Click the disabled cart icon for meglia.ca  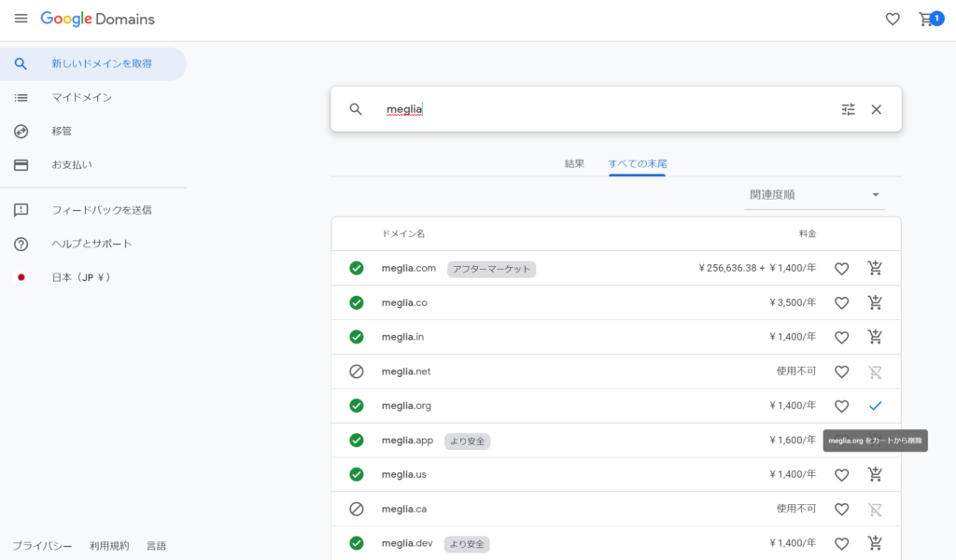pyautogui.click(x=875, y=509)
